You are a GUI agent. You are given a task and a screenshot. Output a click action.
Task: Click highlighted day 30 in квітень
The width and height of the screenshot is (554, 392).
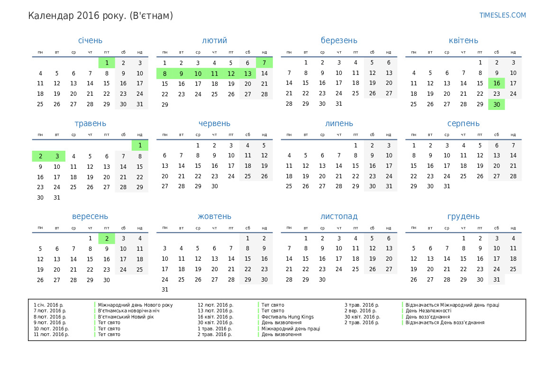click(x=496, y=104)
